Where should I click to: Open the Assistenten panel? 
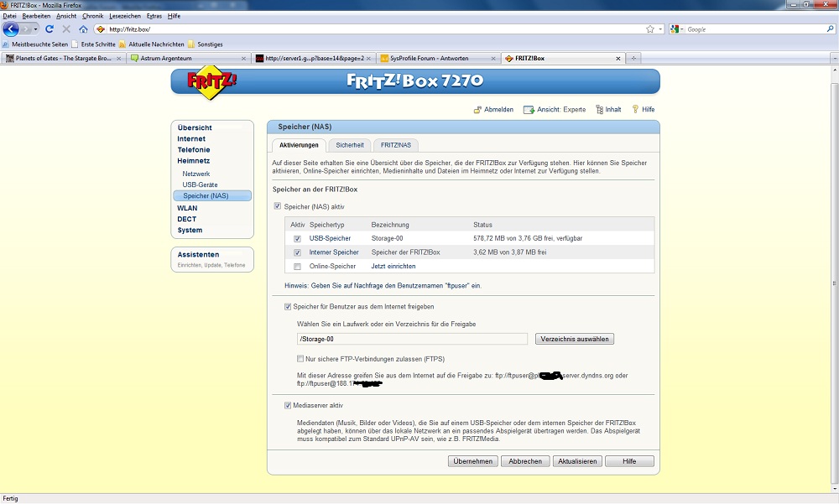(x=212, y=259)
